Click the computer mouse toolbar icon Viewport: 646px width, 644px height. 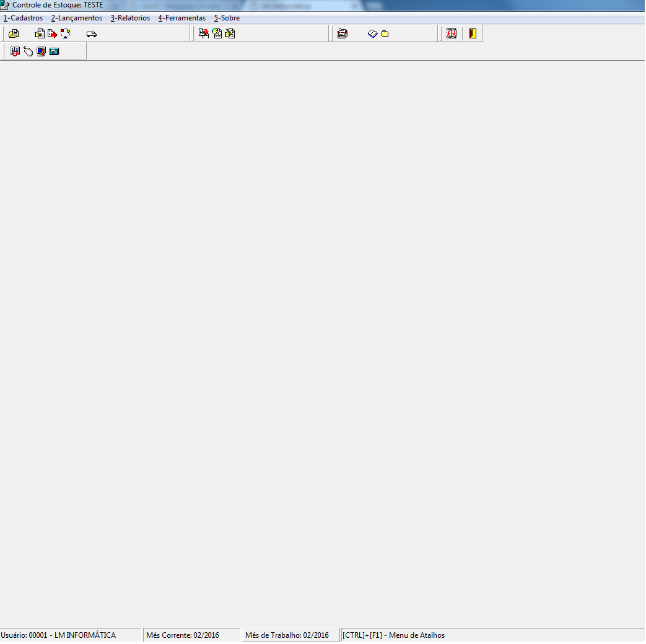[x=28, y=51]
